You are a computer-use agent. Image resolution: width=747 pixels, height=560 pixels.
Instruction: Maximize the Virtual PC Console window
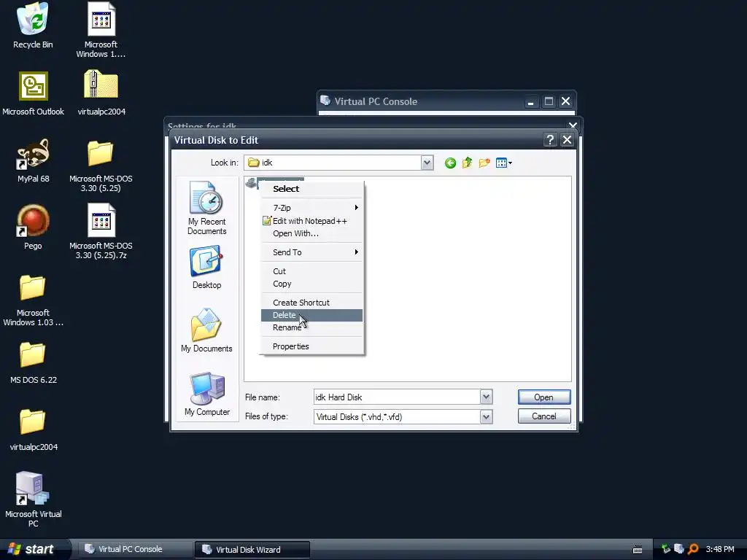[x=549, y=101]
